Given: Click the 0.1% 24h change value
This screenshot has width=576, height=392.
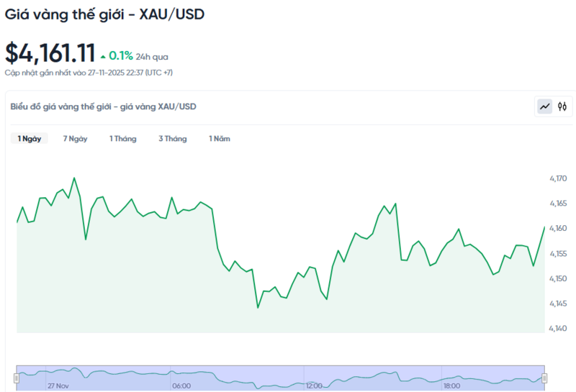Looking at the screenshot, I should coord(121,56).
